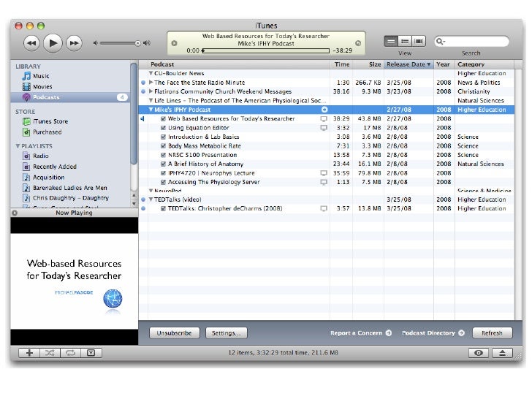Image resolution: width=532 pixels, height=399 pixels.
Task: Click Report a Concern link
Action: [x=361, y=333]
